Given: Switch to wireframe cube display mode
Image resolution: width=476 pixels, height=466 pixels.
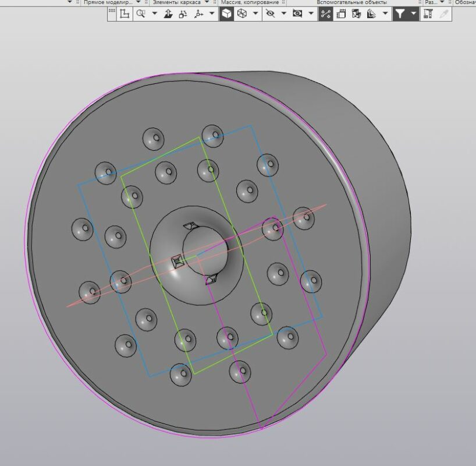Looking at the screenshot, I should coord(242,14).
